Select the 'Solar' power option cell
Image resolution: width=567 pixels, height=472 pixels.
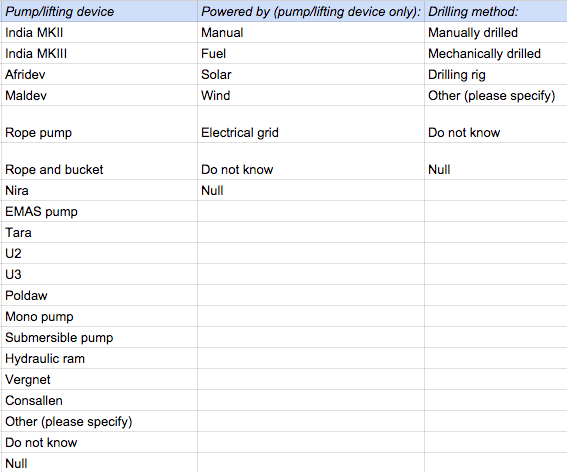pos(311,75)
